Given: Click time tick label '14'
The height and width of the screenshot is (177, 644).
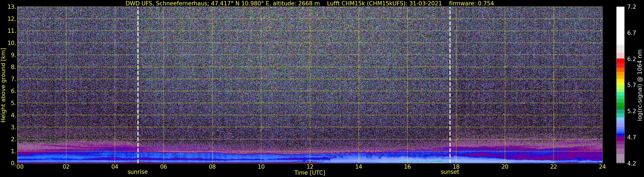Looking at the screenshot, I should 358,167.
